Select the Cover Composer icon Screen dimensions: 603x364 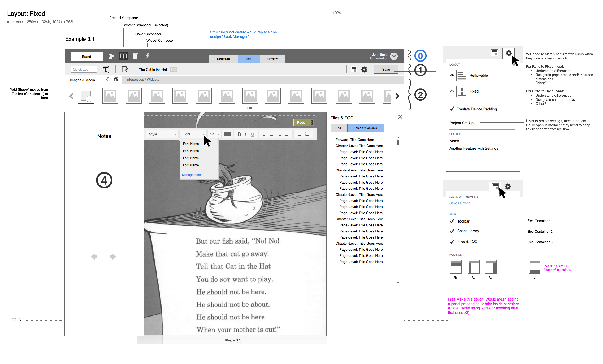[x=136, y=56]
